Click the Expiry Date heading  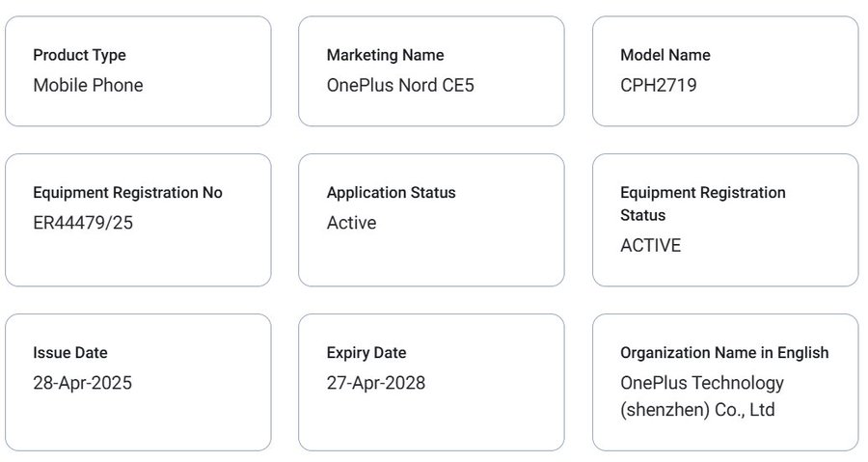pos(366,353)
